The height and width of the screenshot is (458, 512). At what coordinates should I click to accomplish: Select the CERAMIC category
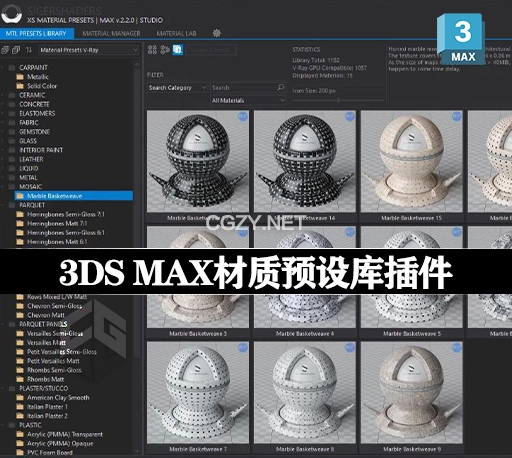pyautogui.click(x=32, y=95)
